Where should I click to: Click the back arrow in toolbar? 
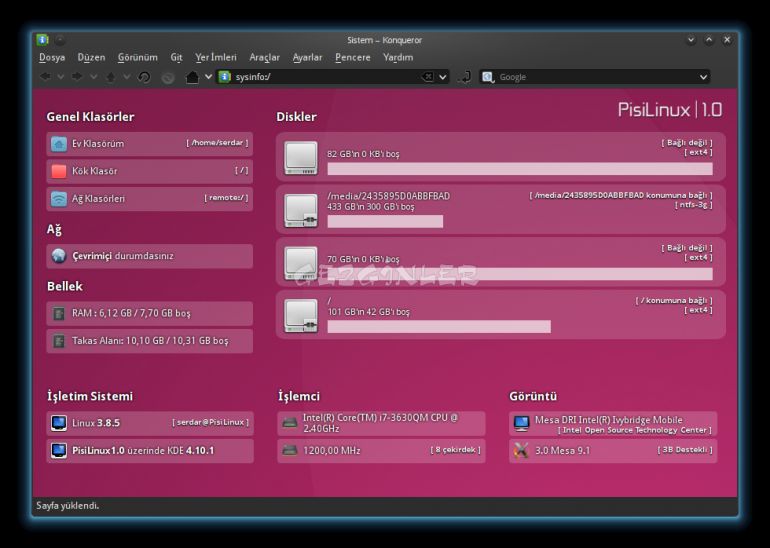click(45, 77)
